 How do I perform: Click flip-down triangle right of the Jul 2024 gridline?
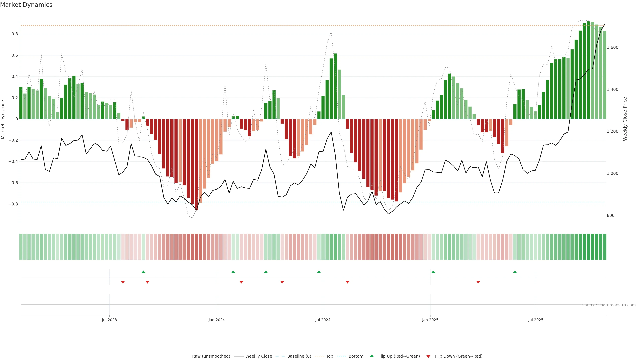(x=347, y=282)
